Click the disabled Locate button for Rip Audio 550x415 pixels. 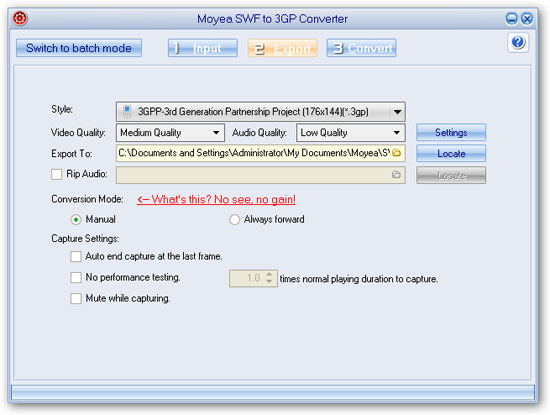(x=451, y=175)
